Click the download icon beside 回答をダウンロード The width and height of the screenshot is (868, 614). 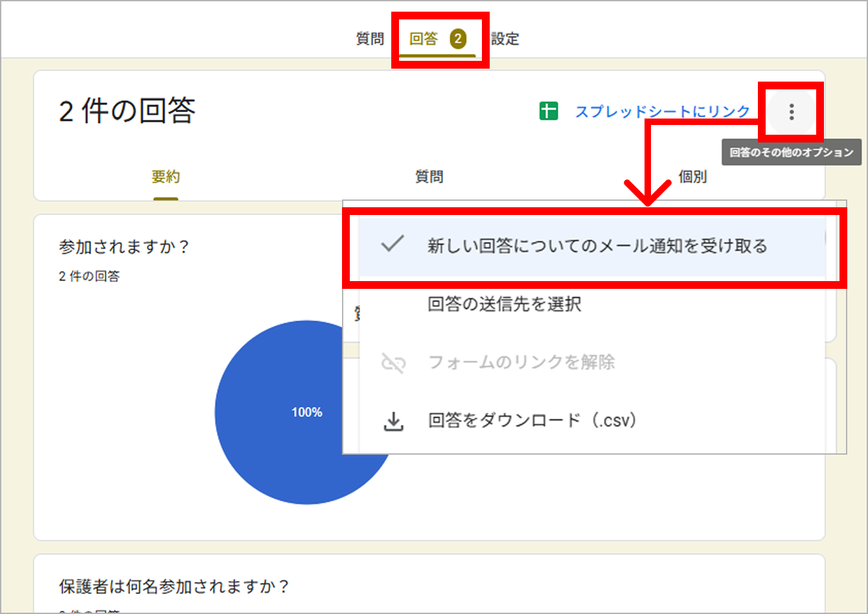tap(393, 421)
